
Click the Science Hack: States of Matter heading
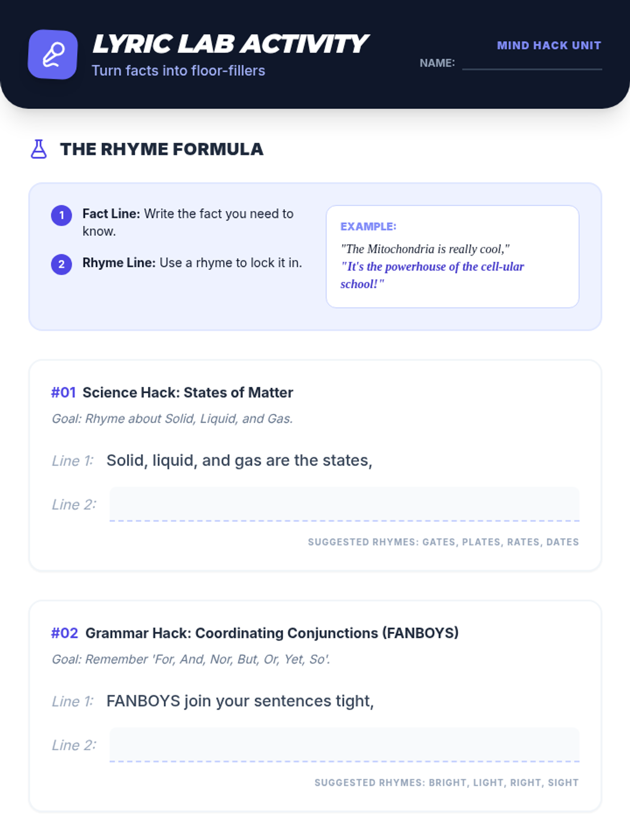187,392
